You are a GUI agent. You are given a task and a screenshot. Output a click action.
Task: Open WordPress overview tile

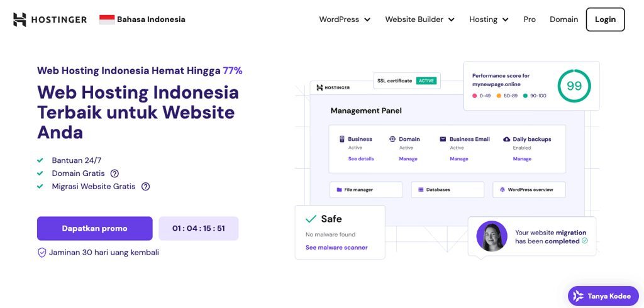coord(529,190)
